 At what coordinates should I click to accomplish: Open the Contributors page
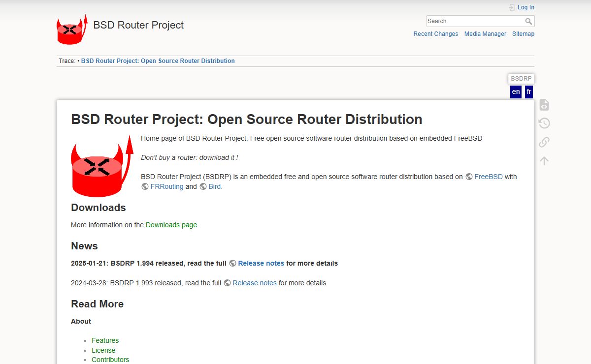110,360
